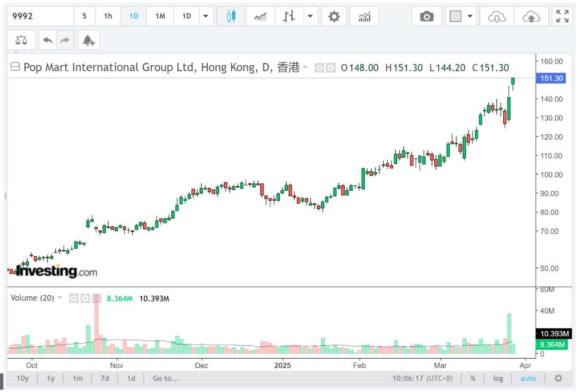Click the Nov label on time axis
The width and height of the screenshot is (579, 392).
coord(116,366)
